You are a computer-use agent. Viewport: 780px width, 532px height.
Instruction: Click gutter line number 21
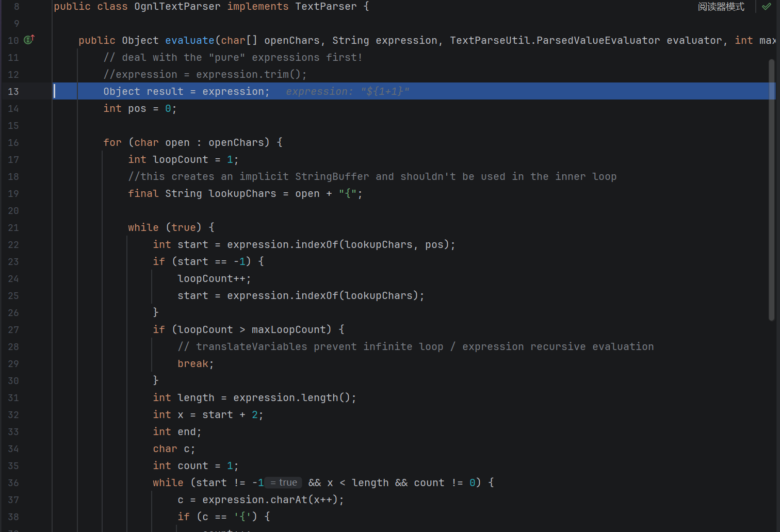click(x=13, y=227)
